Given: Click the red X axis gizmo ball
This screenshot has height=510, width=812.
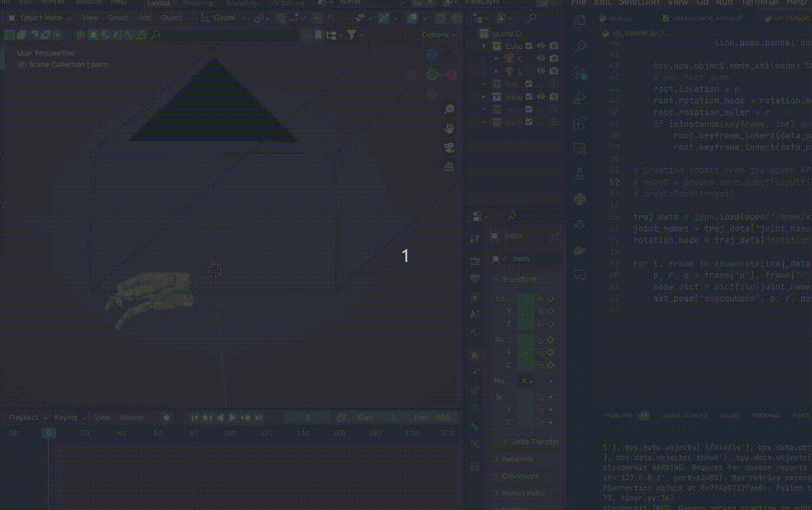Looking at the screenshot, I should click(451, 75).
